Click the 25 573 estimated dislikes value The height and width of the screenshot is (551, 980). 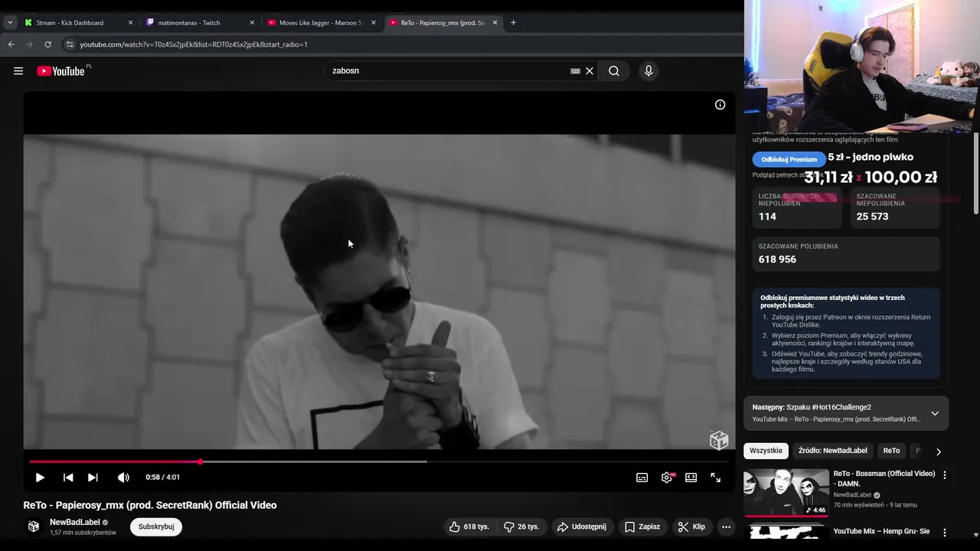click(x=872, y=217)
